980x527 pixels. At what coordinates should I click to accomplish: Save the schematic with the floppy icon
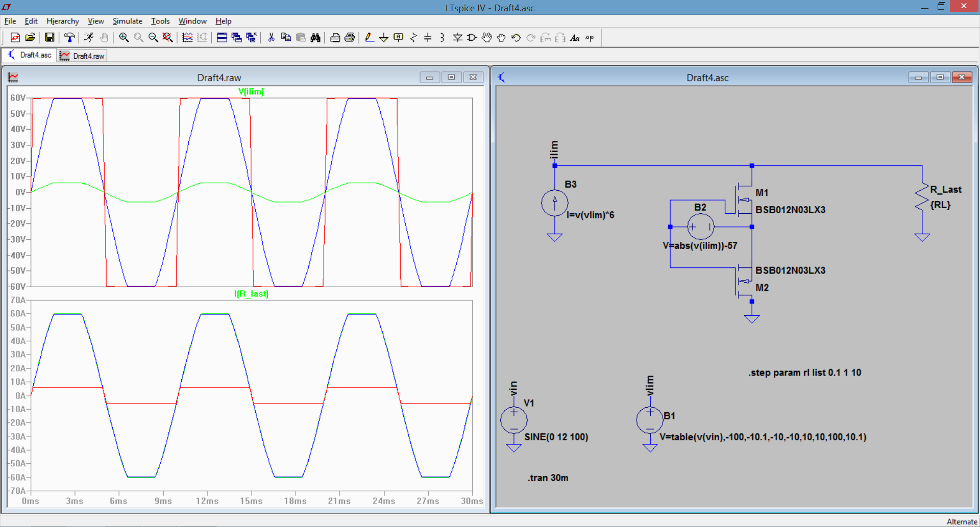click(50, 37)
